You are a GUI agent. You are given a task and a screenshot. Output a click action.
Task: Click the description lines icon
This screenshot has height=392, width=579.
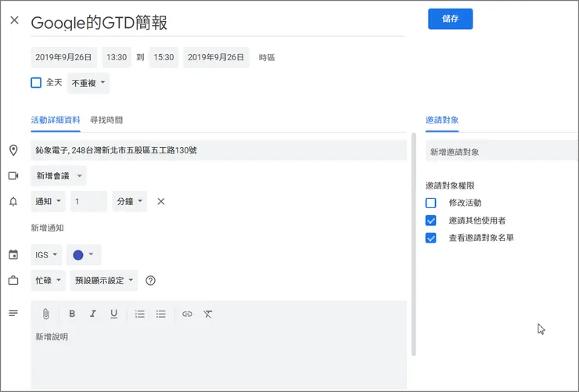pyautogui.click(x=13, y=313)
